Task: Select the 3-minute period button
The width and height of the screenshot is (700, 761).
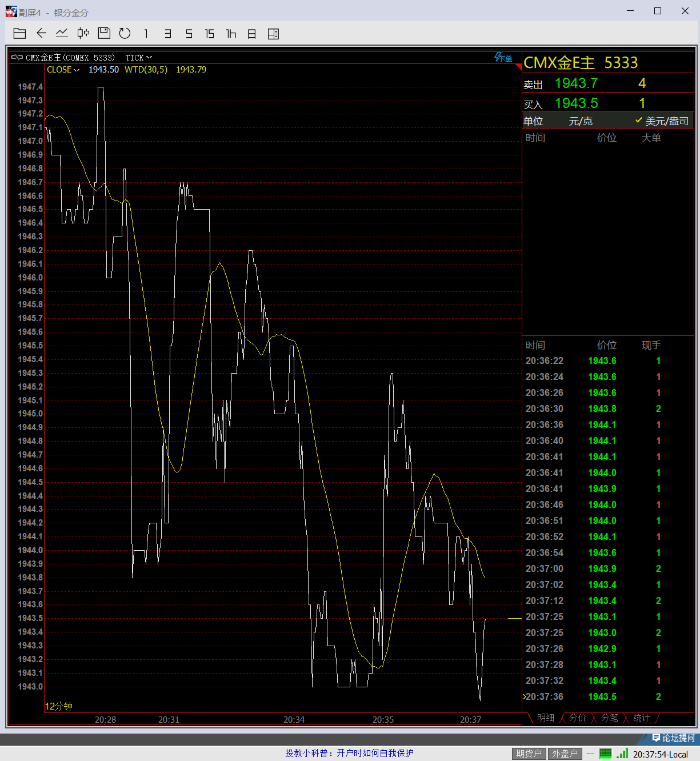Action: 167,34
